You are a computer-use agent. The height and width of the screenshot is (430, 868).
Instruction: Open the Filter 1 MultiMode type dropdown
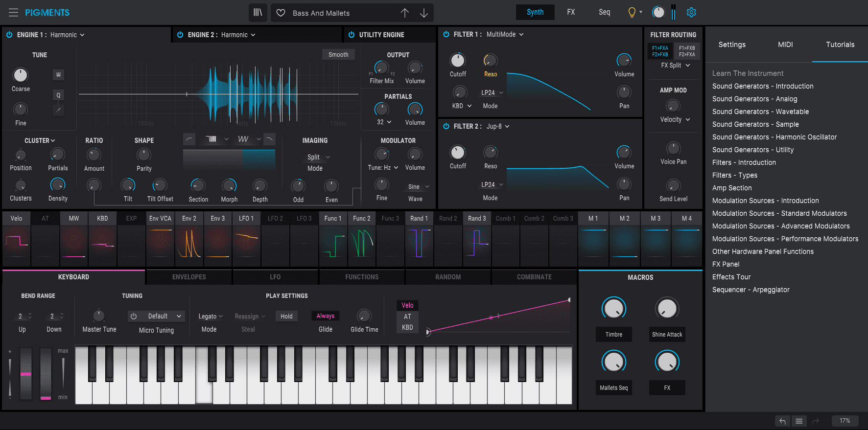pyautogui.click(x=505, y=34)
